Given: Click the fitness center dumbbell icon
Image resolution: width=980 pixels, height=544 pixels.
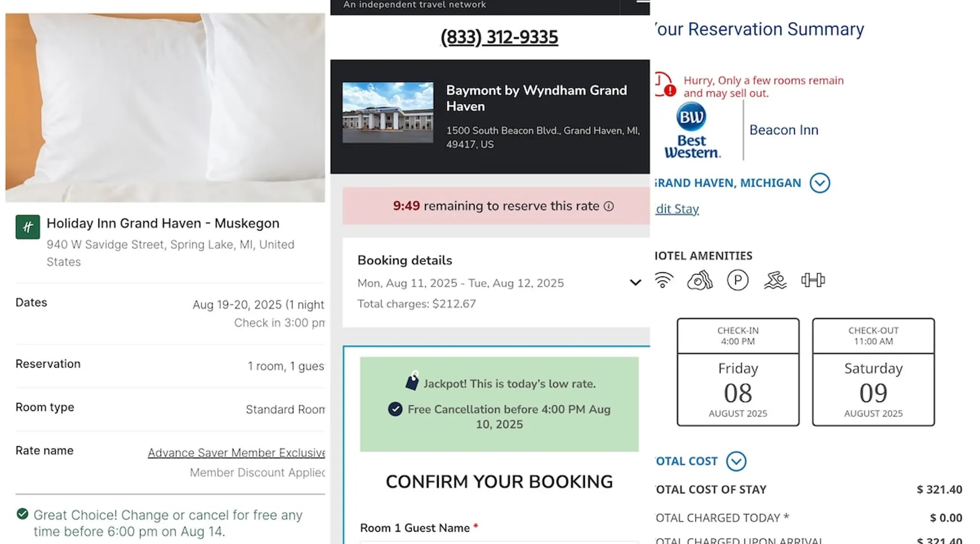Looking at the screenshot, I should tap(813, 280).
